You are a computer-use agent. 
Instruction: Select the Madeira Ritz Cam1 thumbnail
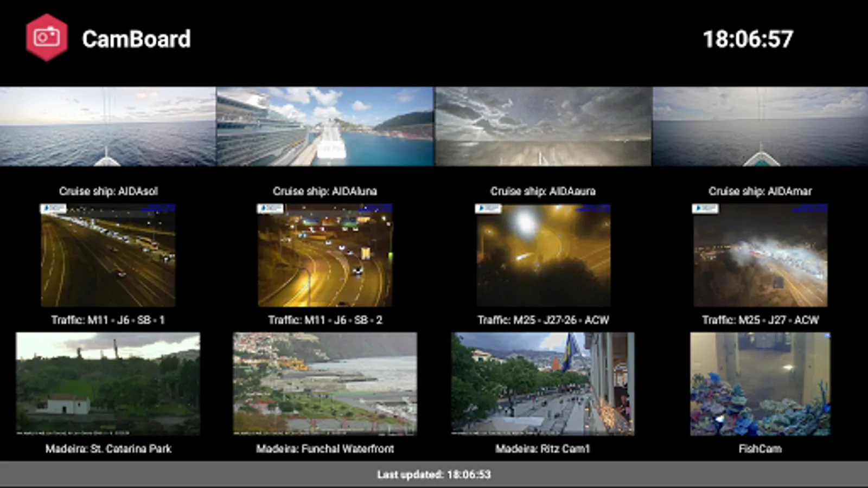(x=543, y=384)
